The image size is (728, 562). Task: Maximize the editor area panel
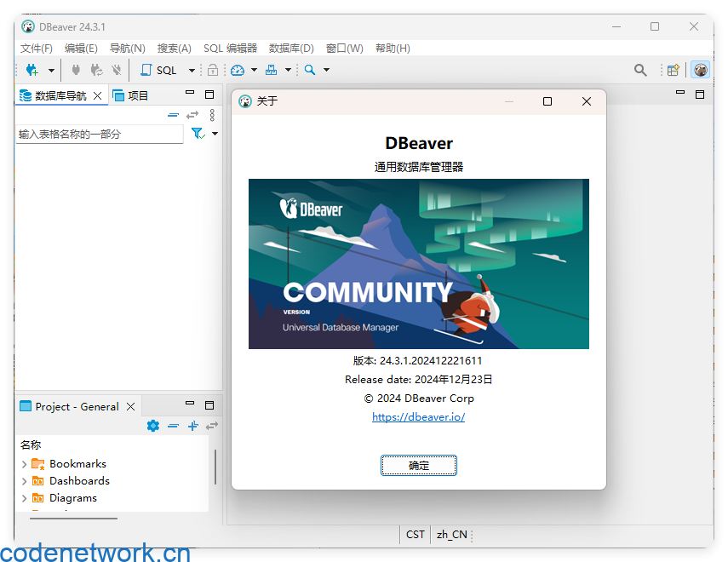[x=700, y=95]
